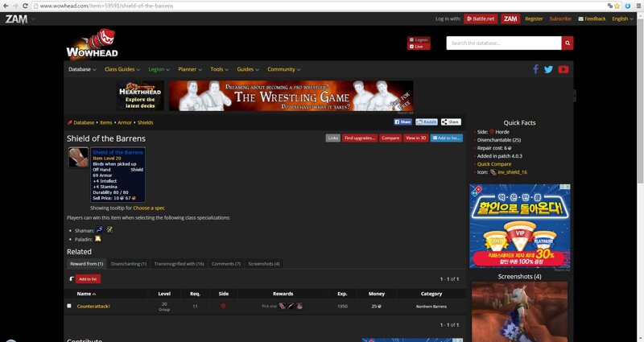Open the ZAM network logo menu
The height and width of the screenshot is (342, 644).
19,19
